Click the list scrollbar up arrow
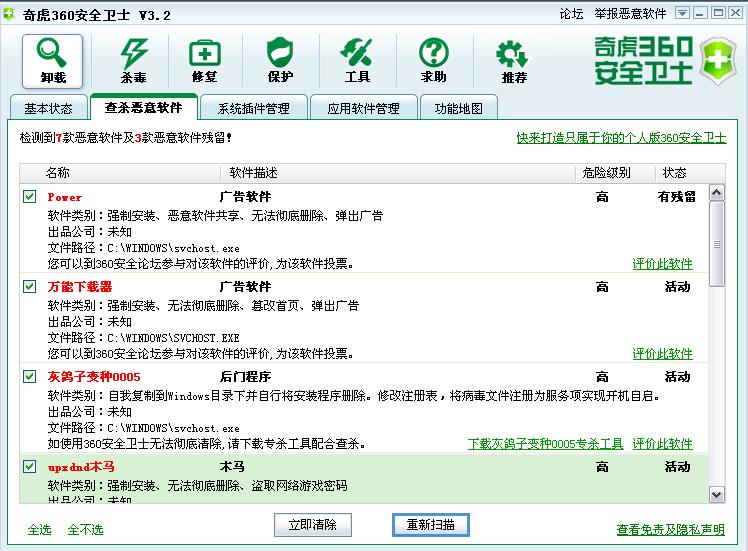The image size is (748, 551). tap(717, 193)
